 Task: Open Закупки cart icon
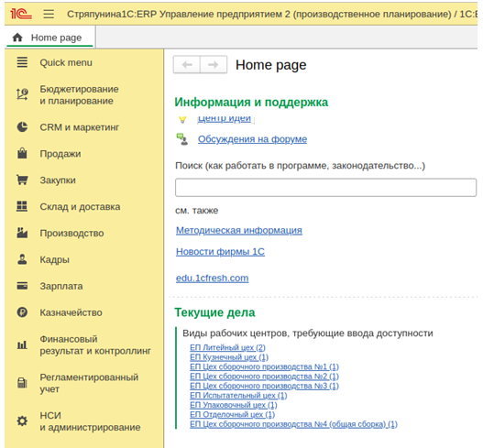(22, 180)
